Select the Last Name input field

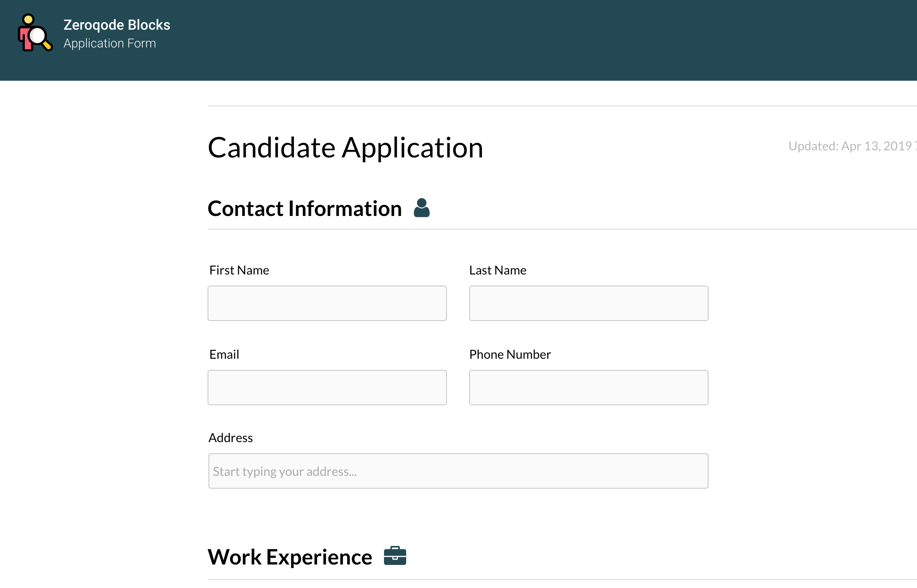click(x=588, y=303)
